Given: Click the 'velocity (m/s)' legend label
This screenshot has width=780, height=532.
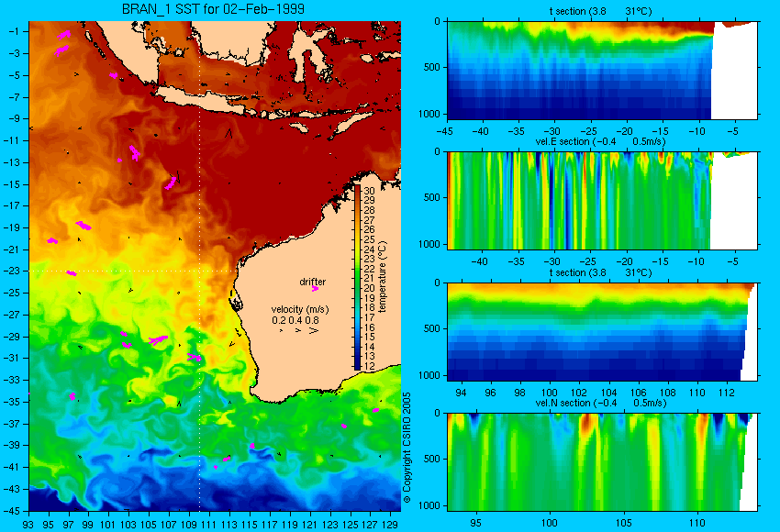Looking at the screenshot, I should tap(300, 309).
